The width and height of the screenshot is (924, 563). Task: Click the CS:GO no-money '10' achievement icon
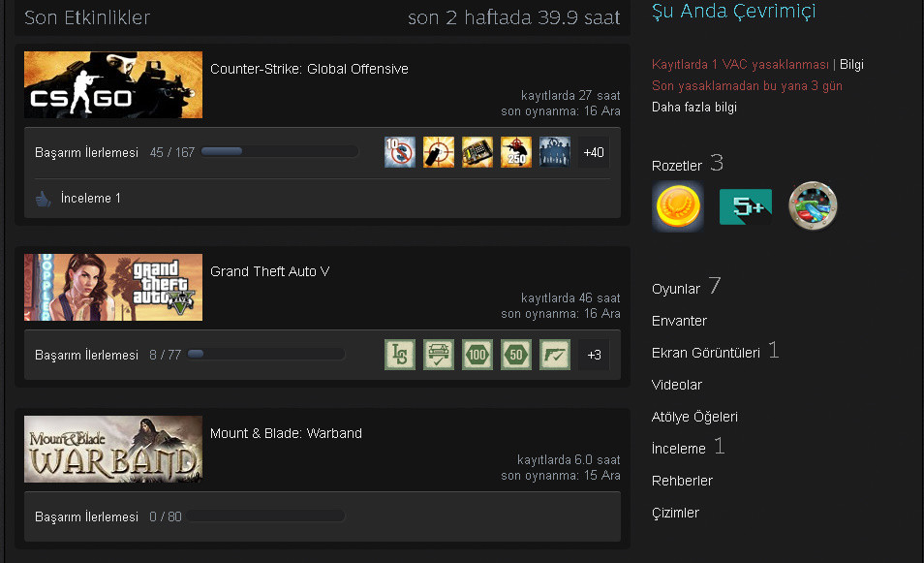[400, 152]
